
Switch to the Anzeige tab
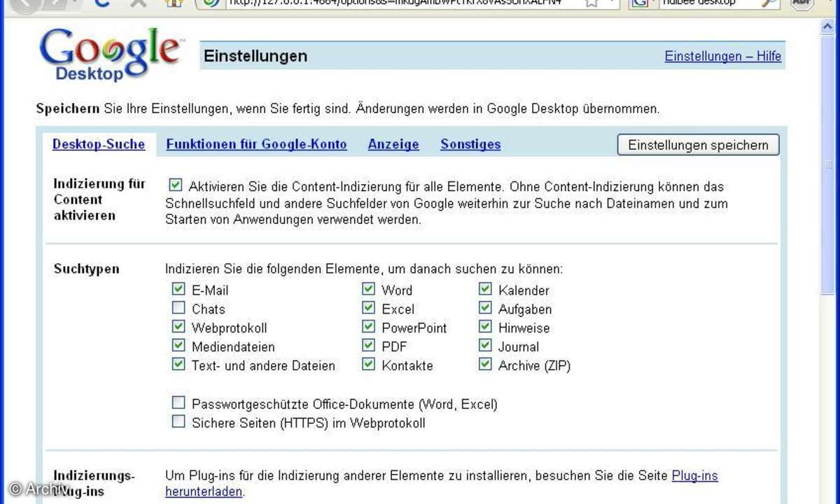(x=393, y=144)
